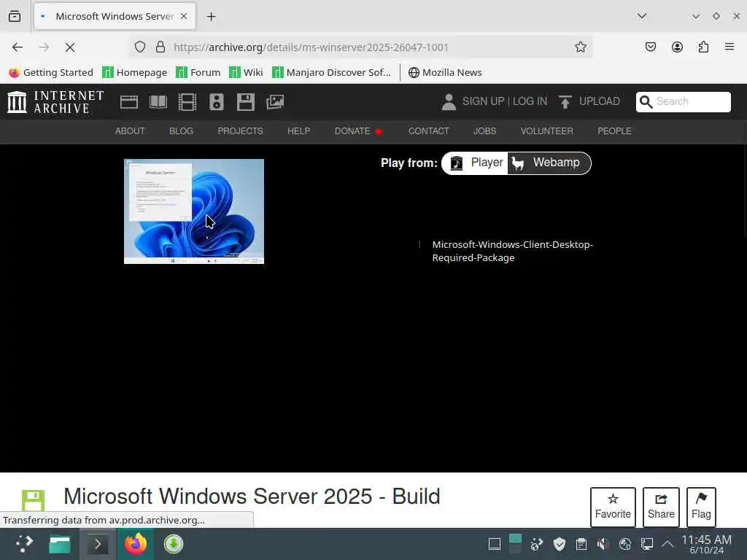
Task: Expand hidden system tray icons arrow
Action: [x=667, y=544]
